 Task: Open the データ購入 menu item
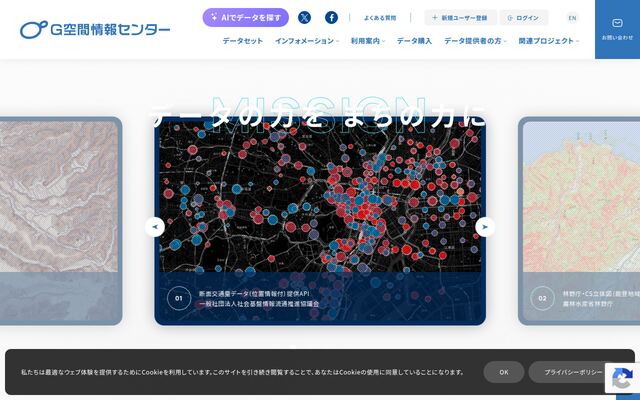(414, 41)
